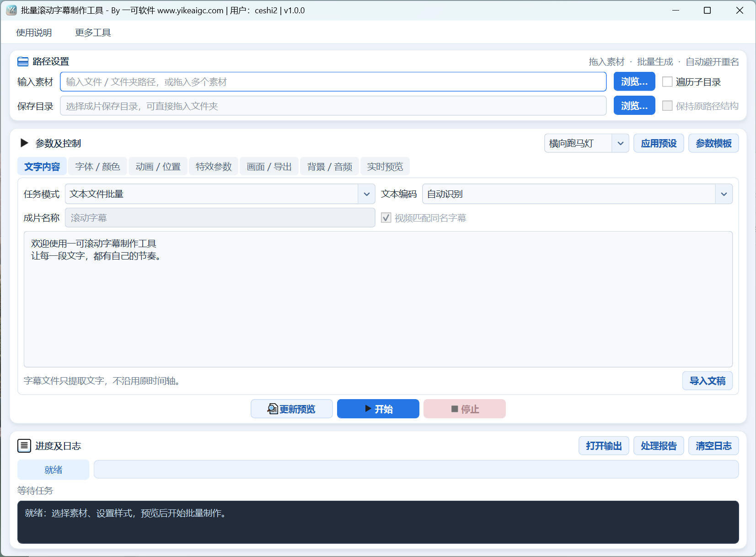Toggle the 保持原路径结构 checkbox
Screen dimensions: 756x557
tap(667, 106)
